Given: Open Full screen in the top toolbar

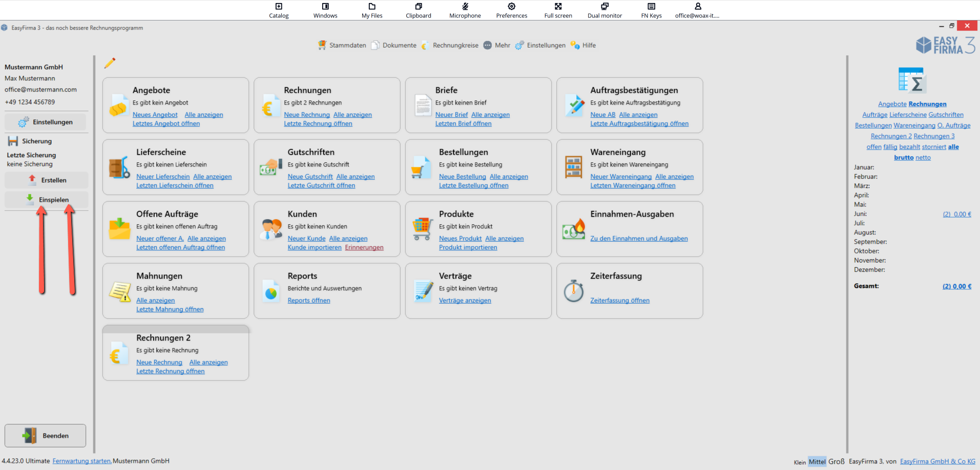Looking at the screenshot, I should click(558, 10).
